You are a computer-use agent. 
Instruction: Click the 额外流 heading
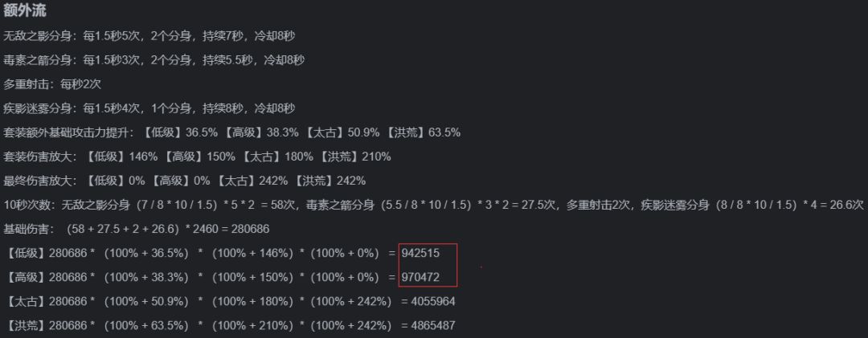[x=25, y=12]
